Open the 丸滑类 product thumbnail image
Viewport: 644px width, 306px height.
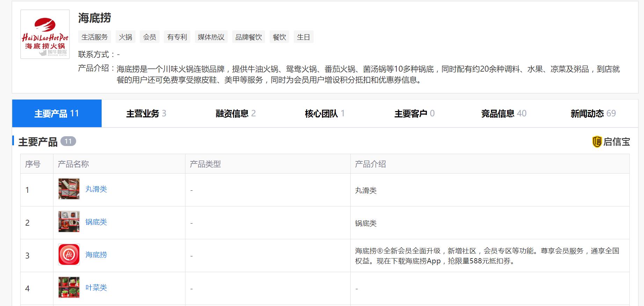point(69,189)
